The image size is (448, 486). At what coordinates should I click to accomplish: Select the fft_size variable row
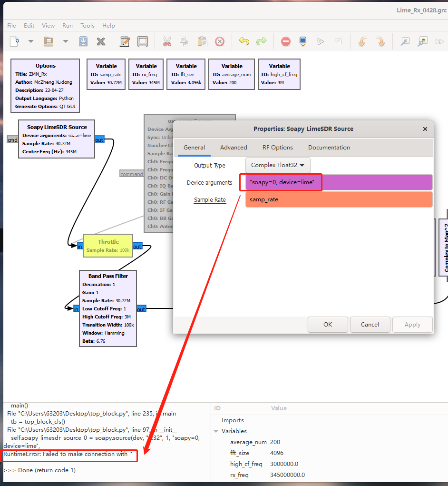pyautogui.click(x=330, y=453)
